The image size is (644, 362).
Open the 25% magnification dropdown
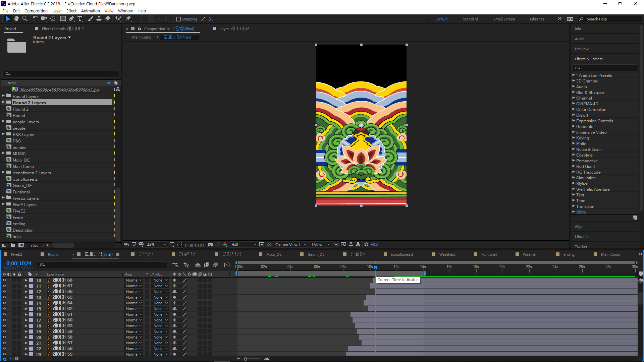point(156,245)
